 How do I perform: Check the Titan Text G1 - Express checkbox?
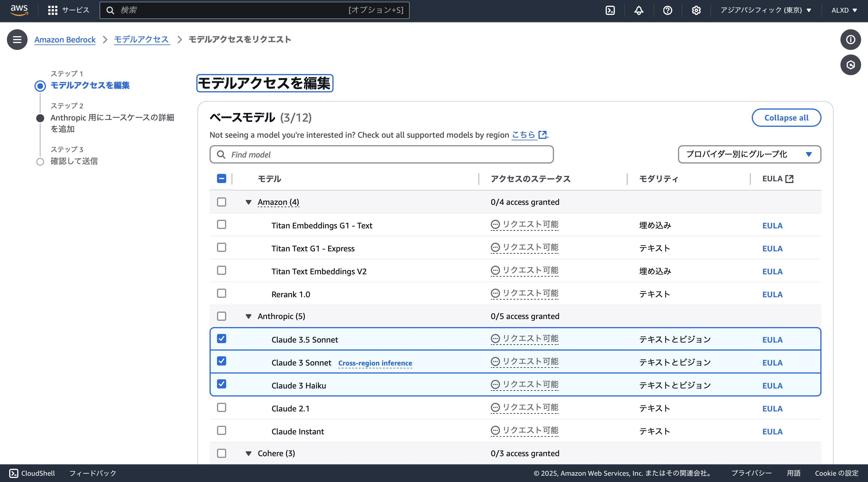(x=221, y=247)
